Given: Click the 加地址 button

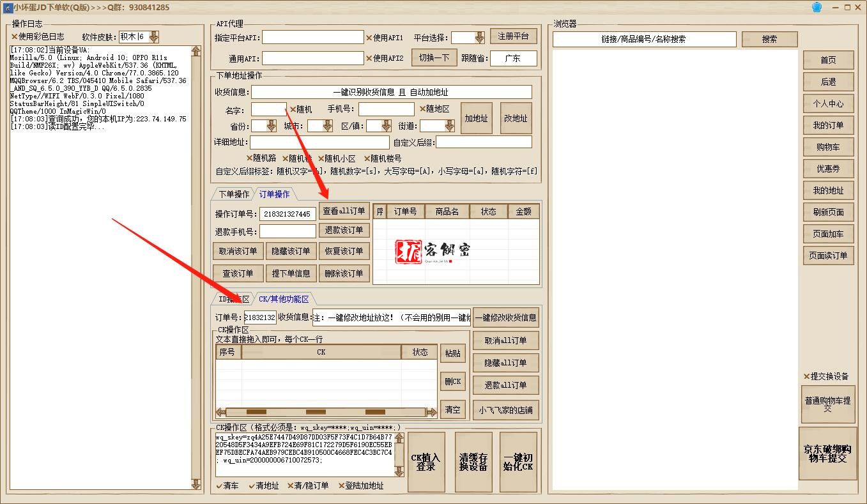Looking at the screenshot, I should pyautogui.click(x=476, y=118).
